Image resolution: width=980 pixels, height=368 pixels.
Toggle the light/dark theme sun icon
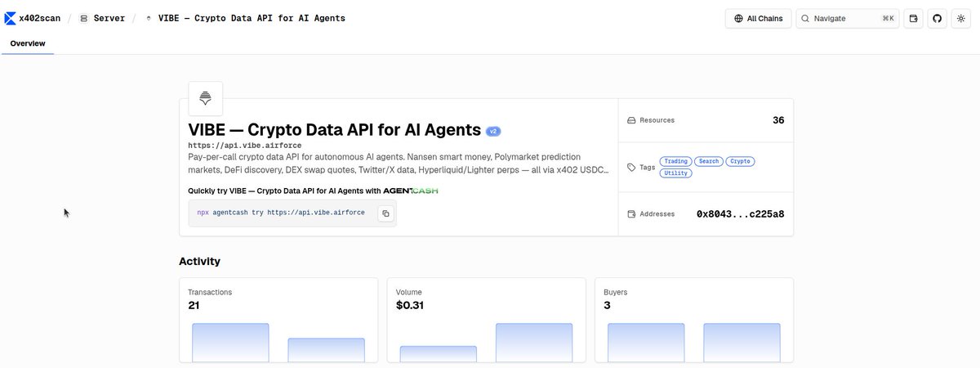[961, 18]
